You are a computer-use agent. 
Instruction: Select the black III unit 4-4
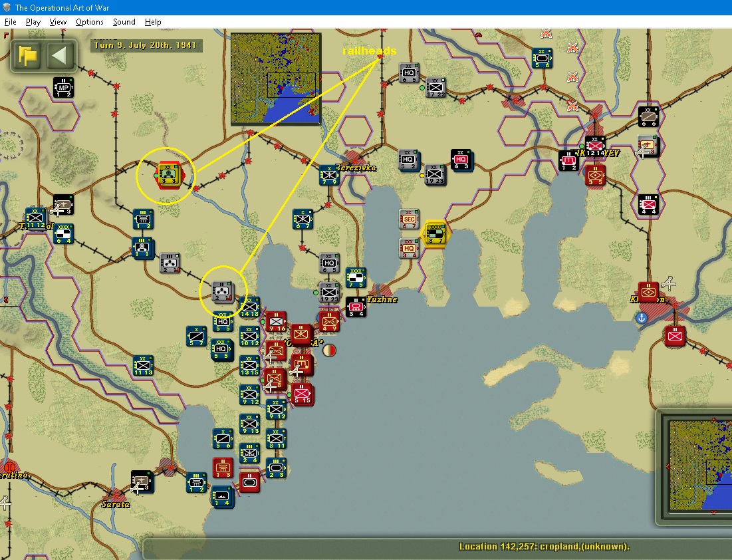point(648,204)
